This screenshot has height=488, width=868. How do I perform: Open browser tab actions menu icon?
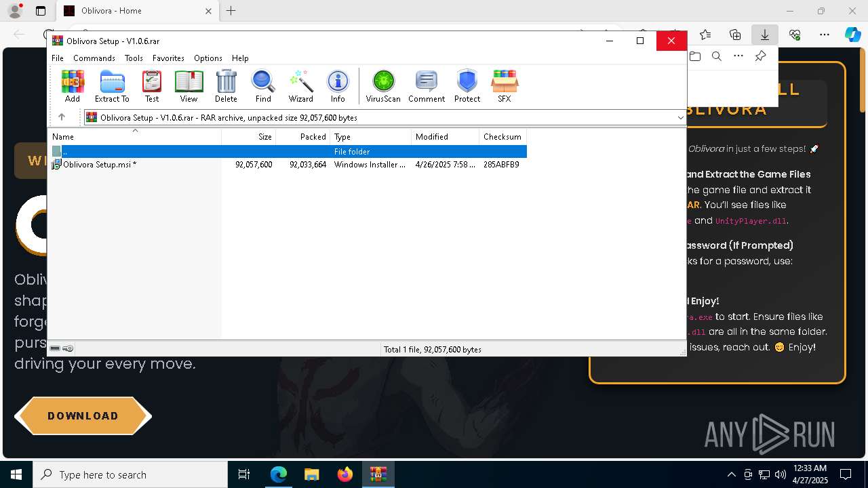pos(41,11)
